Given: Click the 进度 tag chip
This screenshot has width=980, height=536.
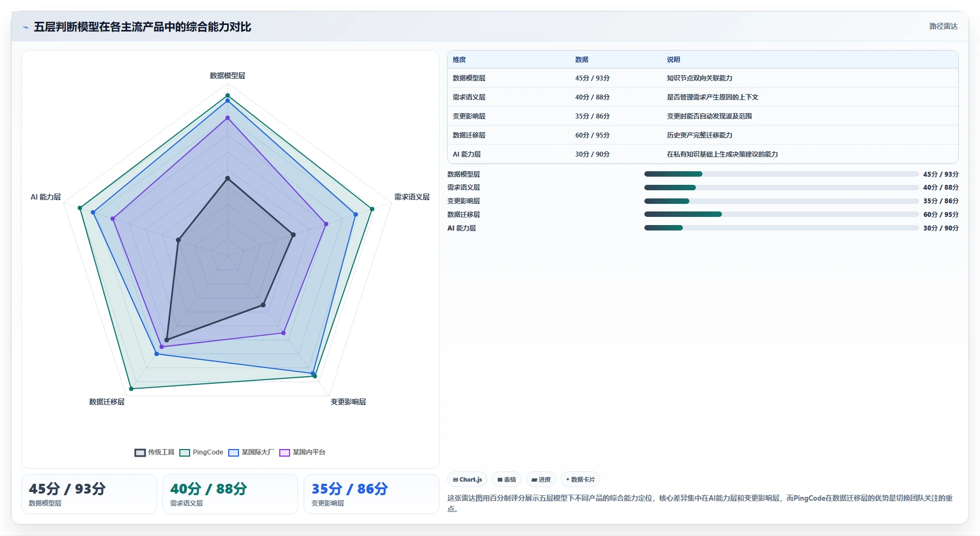Looking at the screenshot, I should [541, 479].
